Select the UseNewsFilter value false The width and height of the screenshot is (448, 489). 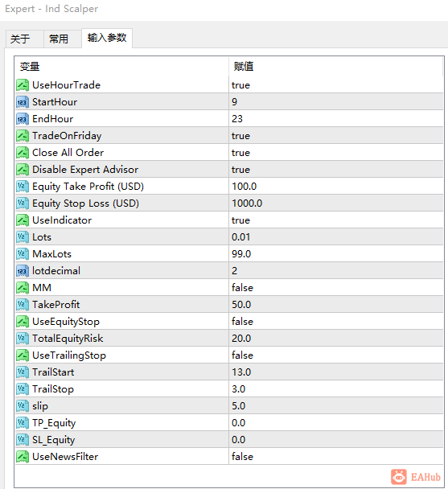(x=242, y=457)
